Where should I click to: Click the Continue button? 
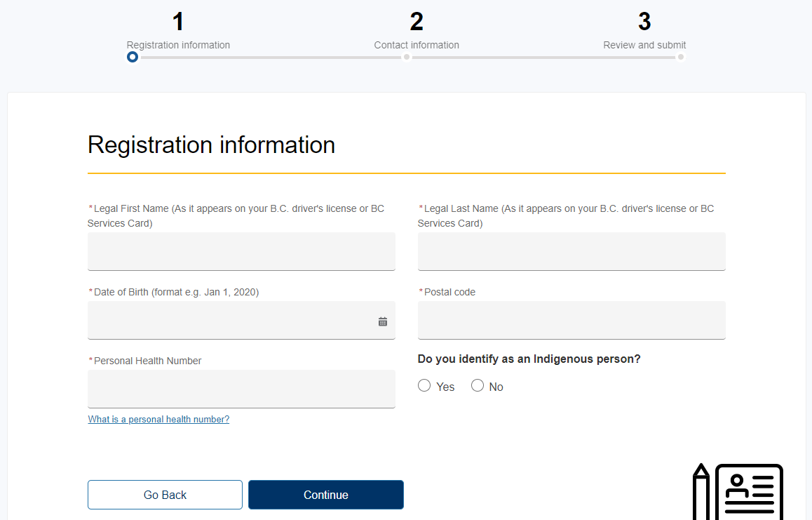[326, 495]
